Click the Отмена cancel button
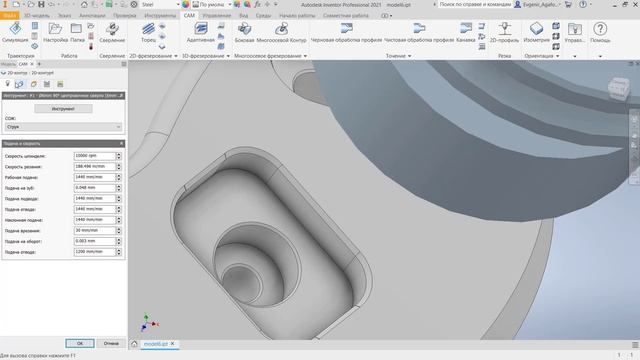The width and height of the screenshot is (640, 360). point(111,343)
